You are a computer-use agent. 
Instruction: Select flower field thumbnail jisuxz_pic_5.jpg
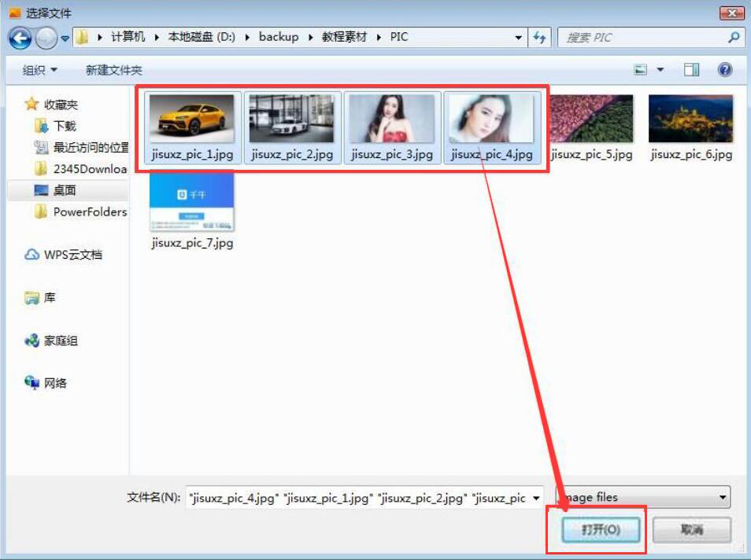coord(590,119)
